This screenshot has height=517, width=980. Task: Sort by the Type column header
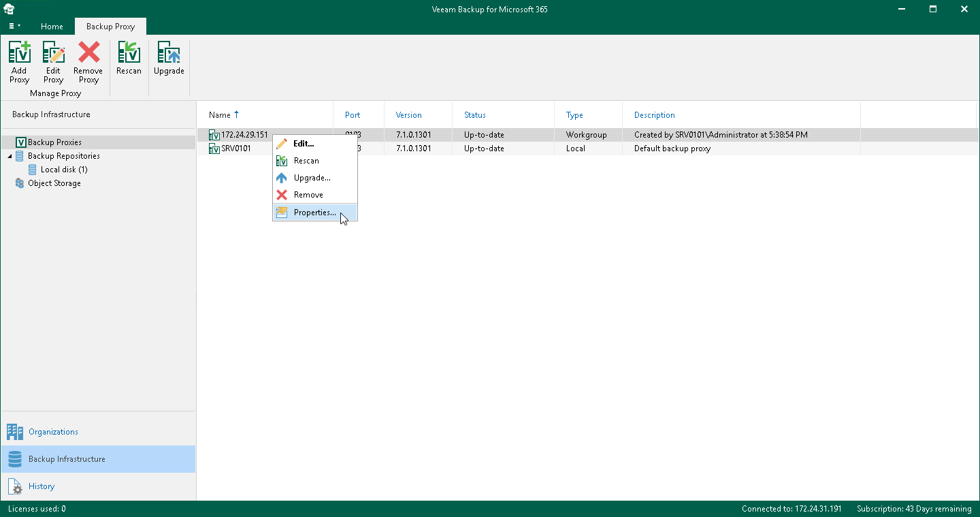574,115
